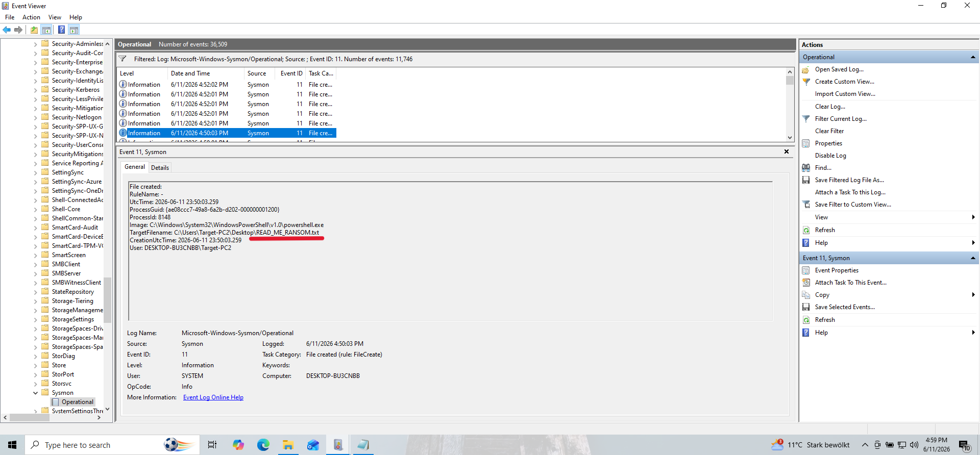This screenshot has height=455, width=980.
Task: Collapse the Sysmon tree node
Action: pos(35,393)
